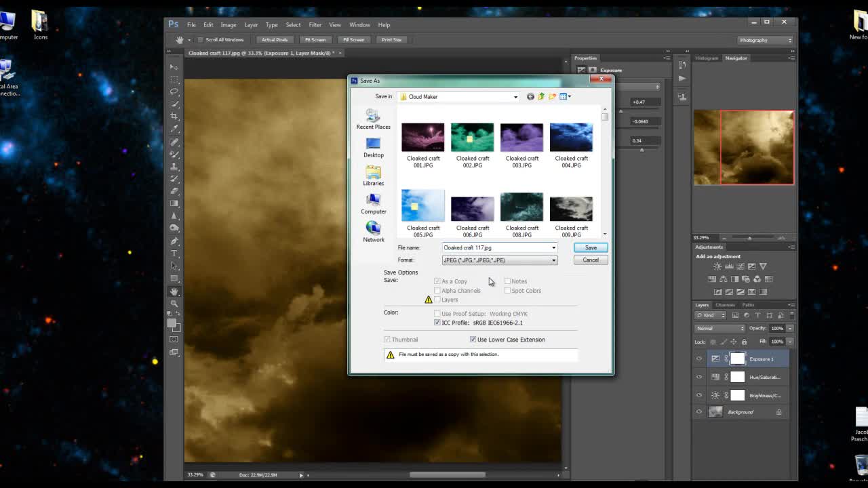Select the Pen tool
This screenshot has height=488, width=868.
tap(174, 241)
